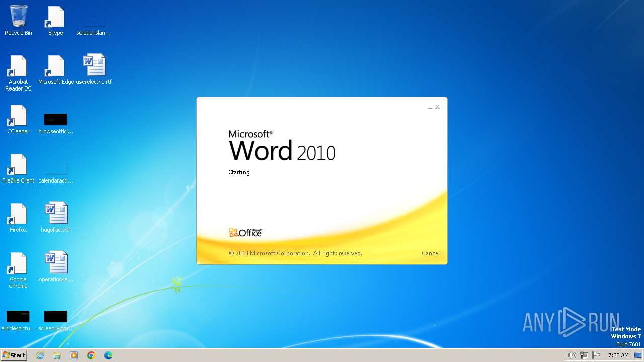The image size is (644, 362).
Task: Open the network tray icon
Action: 584,355
